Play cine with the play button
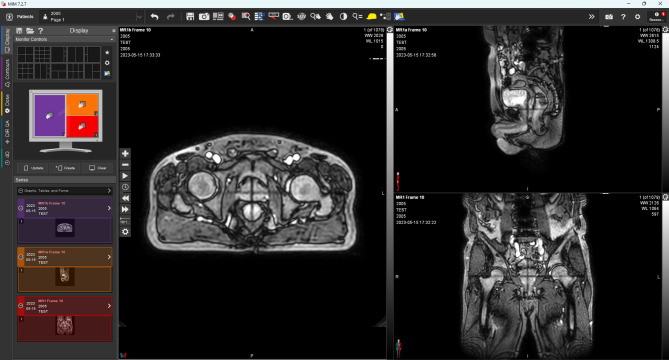 pos(125,176)
